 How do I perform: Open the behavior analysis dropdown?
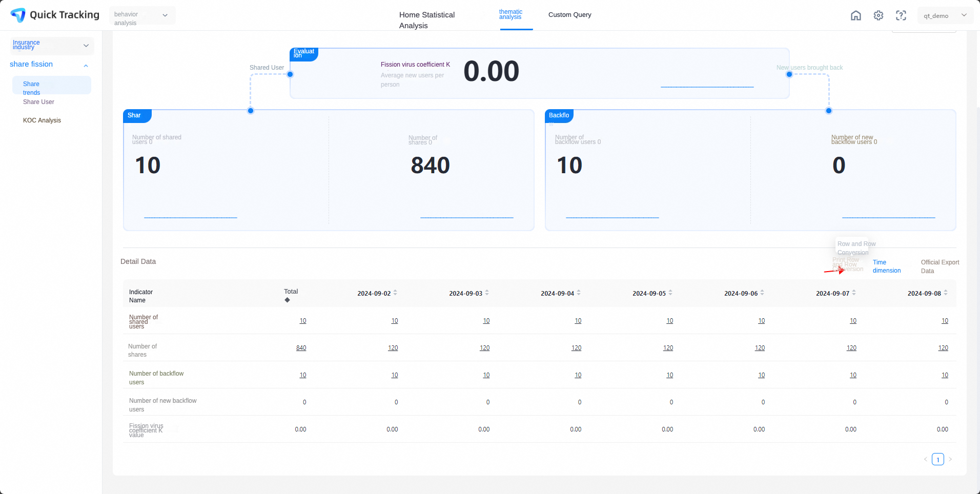[x=142, y=15]
